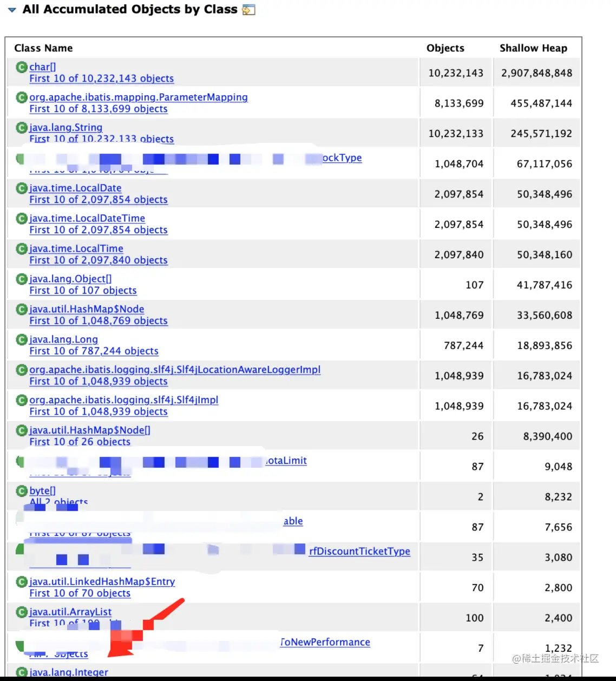
Task: Click the class icon beside Slf4jImpl
Action: (22, 401)
